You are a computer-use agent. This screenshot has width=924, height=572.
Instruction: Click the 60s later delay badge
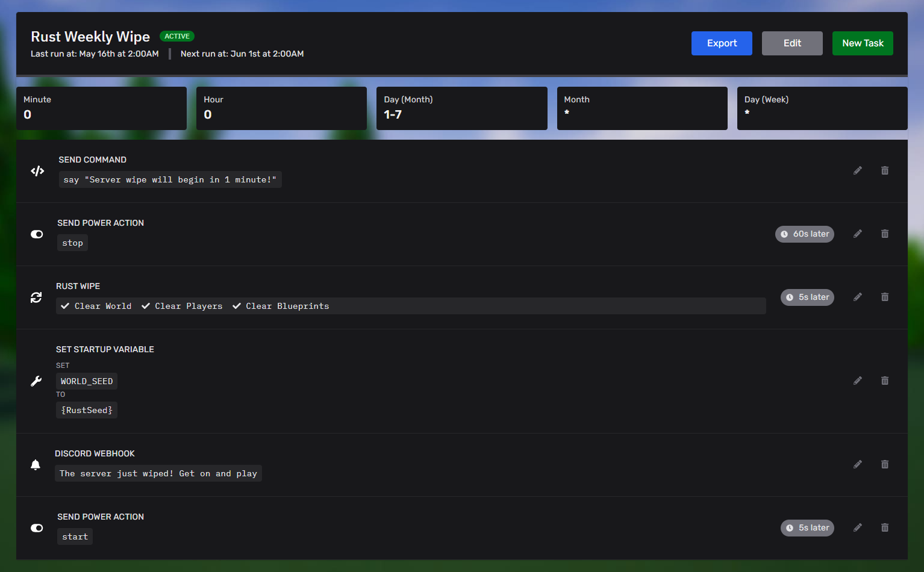pyautogui.click(x=804, y=234)
